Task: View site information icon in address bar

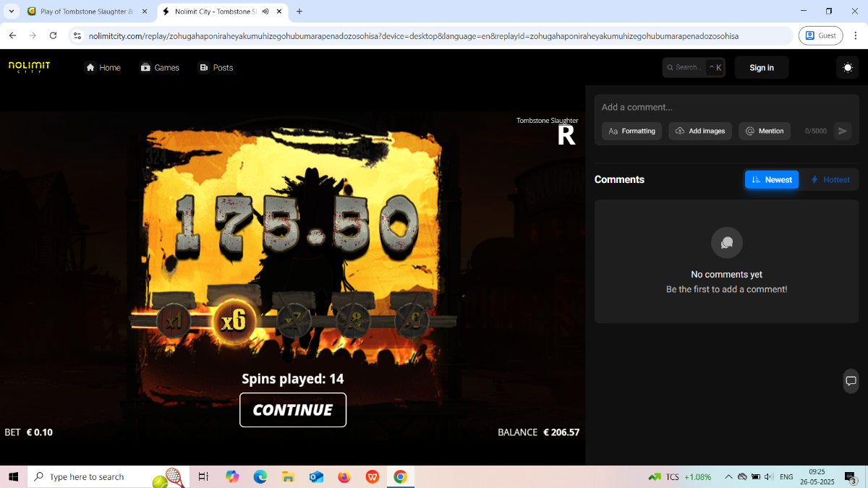Action: point(78,35)
